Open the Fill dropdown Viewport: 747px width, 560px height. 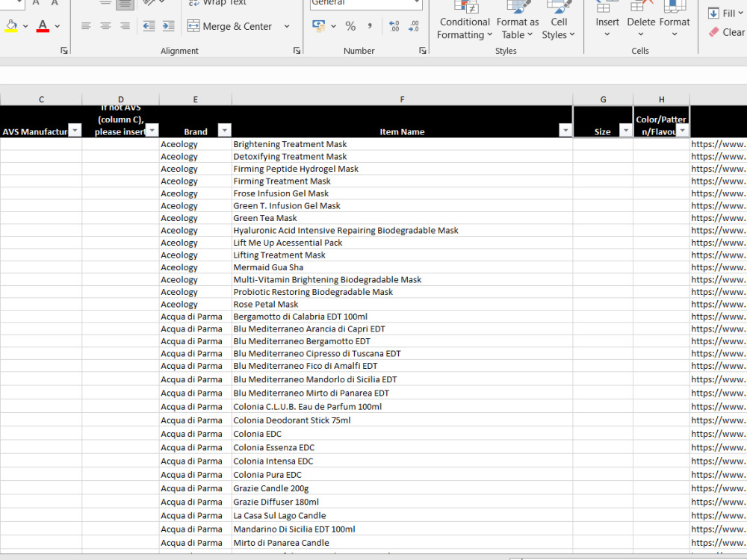(726, 13)
